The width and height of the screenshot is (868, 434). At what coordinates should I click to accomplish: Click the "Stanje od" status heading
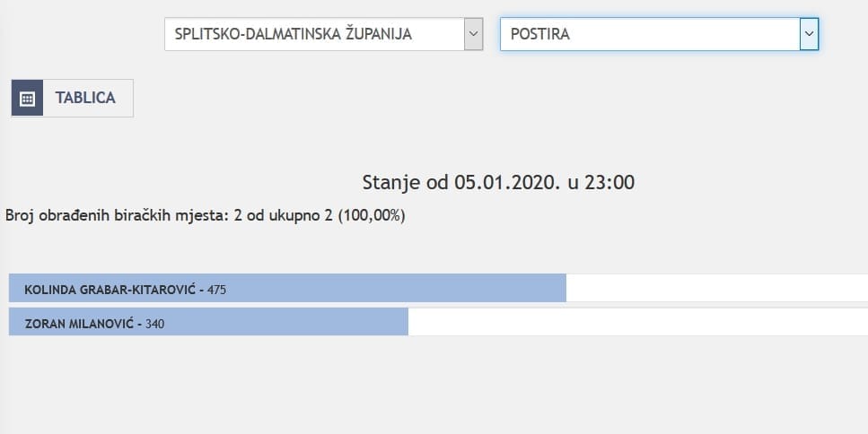[x=405, y=183]
